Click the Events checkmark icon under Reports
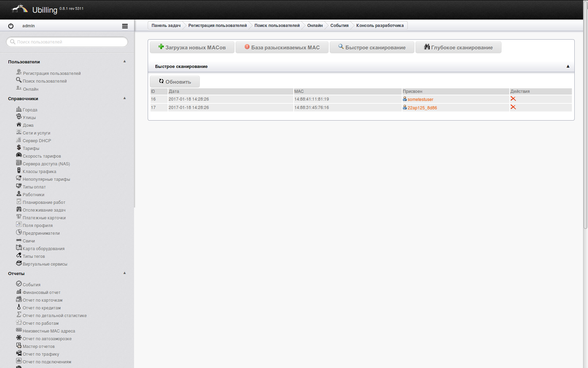 tap(19, 284)
